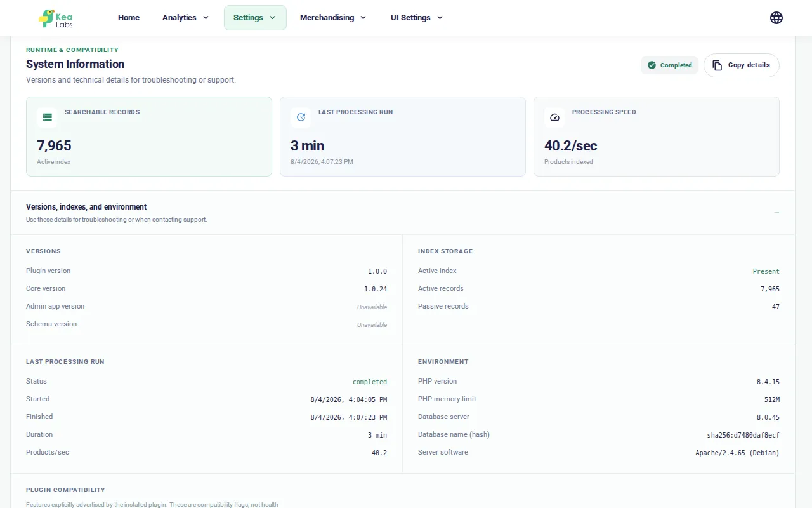The width and height of the screenshot is (812, 508).
Task: Click the green check icon in Completed badge
Action: (x=652, y=65)
